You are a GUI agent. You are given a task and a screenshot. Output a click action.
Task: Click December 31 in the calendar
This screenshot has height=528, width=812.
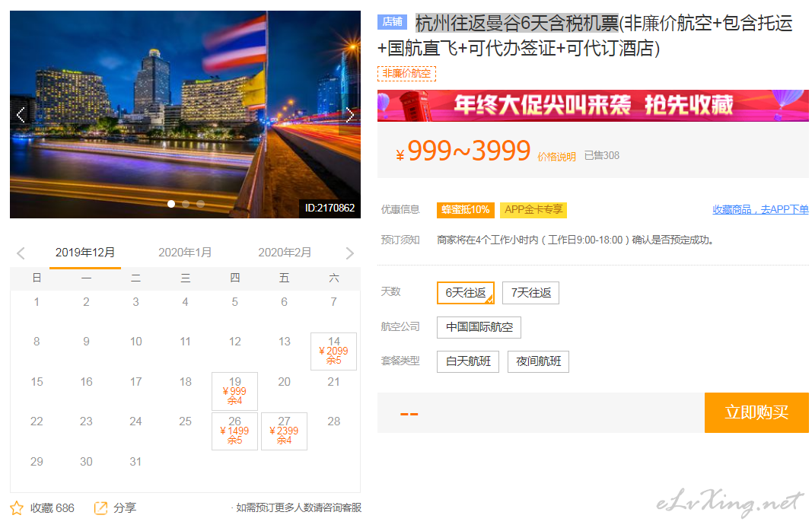135,461
